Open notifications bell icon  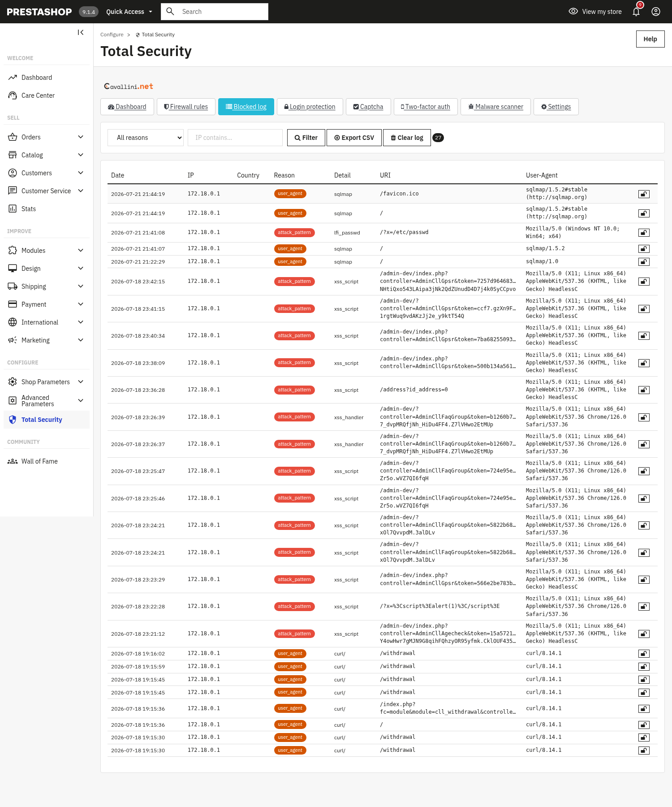[636, 12]
